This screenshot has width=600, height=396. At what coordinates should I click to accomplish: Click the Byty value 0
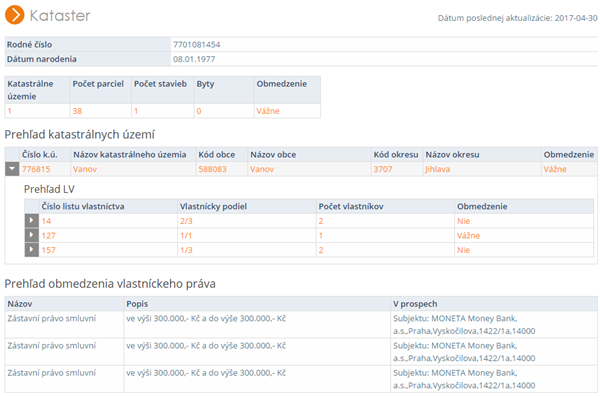pos(199,111)
